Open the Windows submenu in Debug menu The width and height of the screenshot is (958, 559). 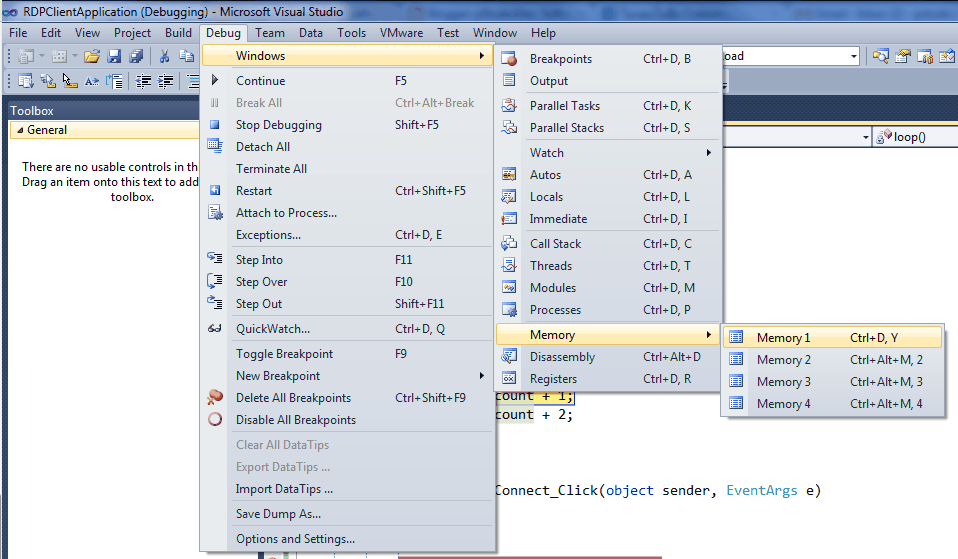tap(346, 56)
